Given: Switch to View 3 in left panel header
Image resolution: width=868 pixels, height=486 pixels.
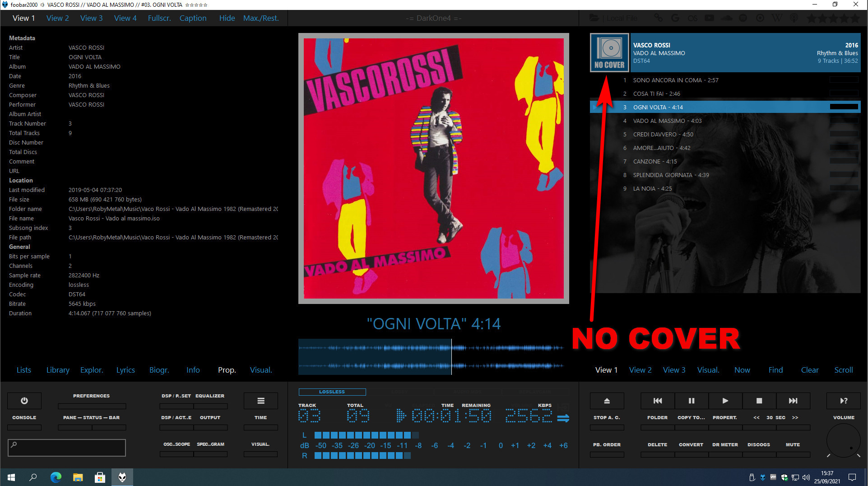Looking at the screenshot, I should pos(92,18).
